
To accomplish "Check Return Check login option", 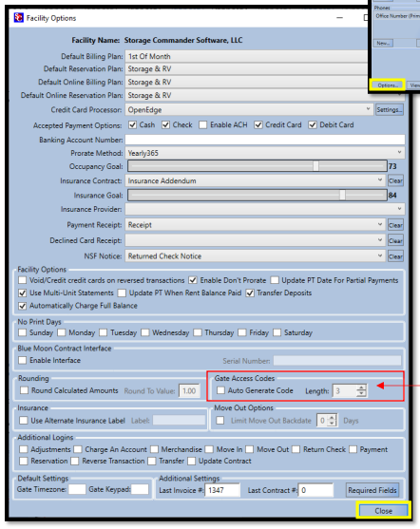I will [296, 449].
